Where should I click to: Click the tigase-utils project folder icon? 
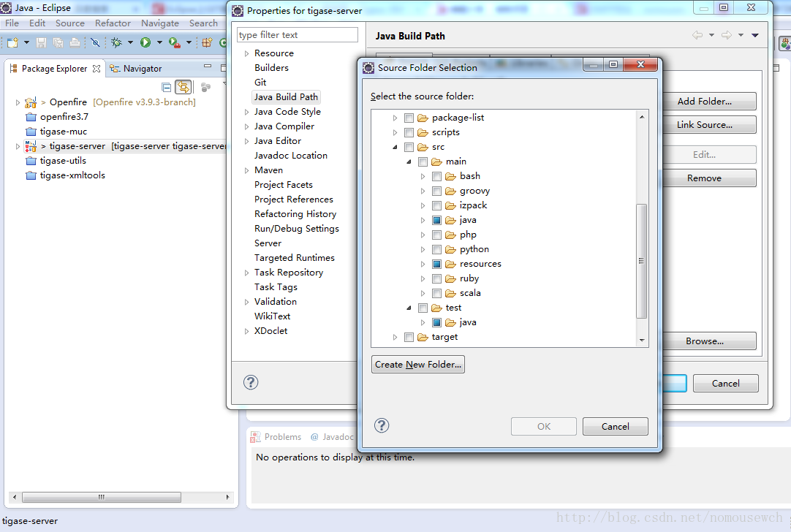tap(31, 161)
